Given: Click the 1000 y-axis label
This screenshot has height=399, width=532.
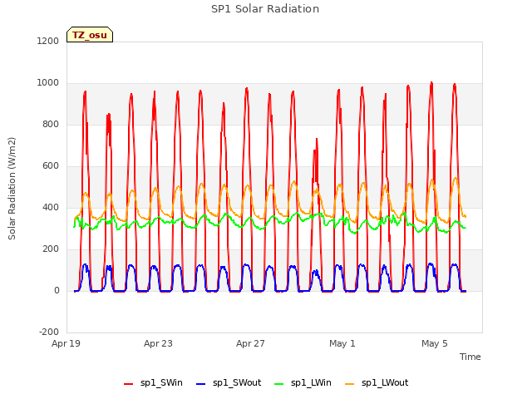Looking at the screenshot, I should tap(48, 83).
